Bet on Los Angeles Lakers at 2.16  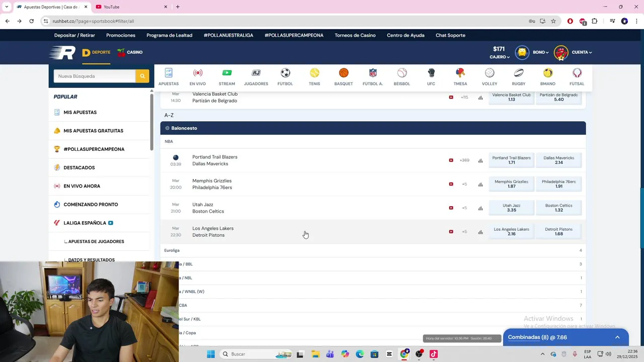[512, 232]
